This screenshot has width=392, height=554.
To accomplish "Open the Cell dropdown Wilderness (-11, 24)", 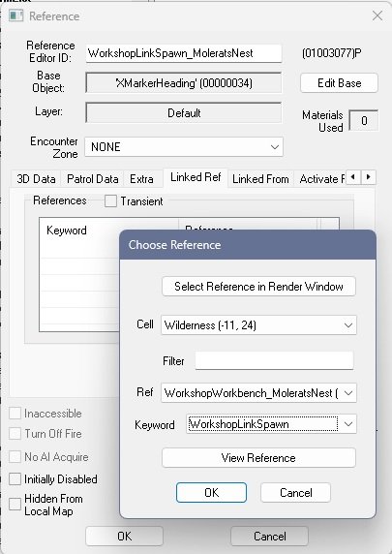I will point(258,325).
